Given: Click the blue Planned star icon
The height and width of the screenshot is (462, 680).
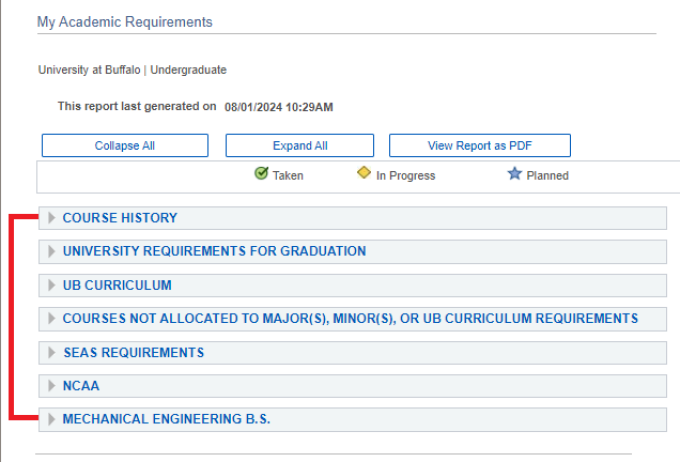Looking at the screenshot, I should [x=514, y=174].
